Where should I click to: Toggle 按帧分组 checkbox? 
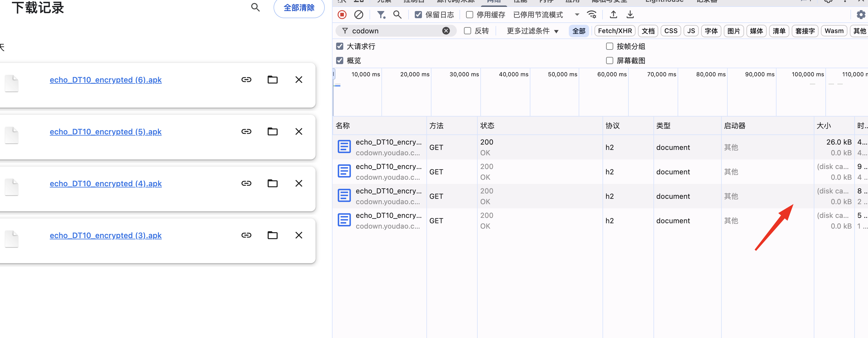(x=610, y=46)
